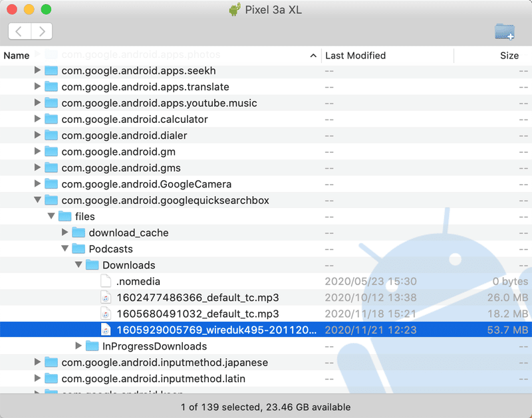Expand the InProgressDownloads folder

pyautogui.click(x=78, y=346)
